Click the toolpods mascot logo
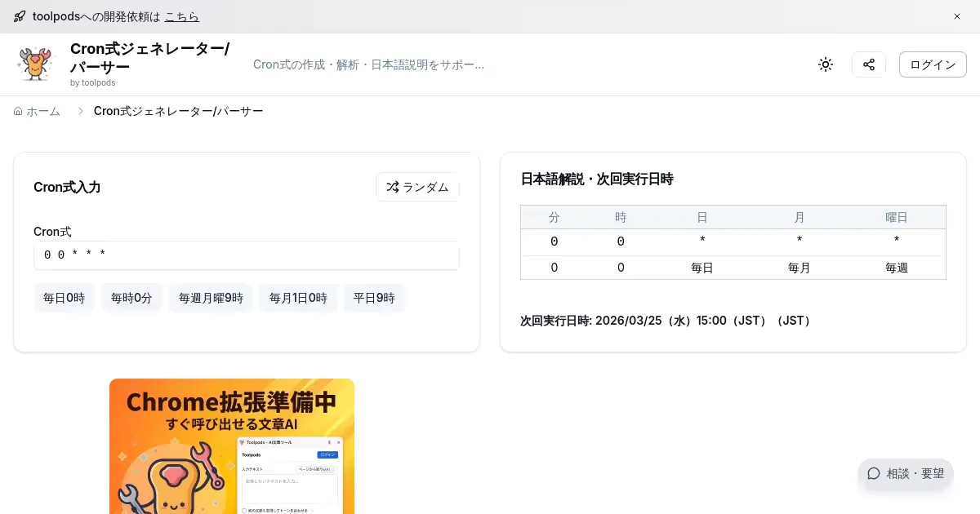 35,64
